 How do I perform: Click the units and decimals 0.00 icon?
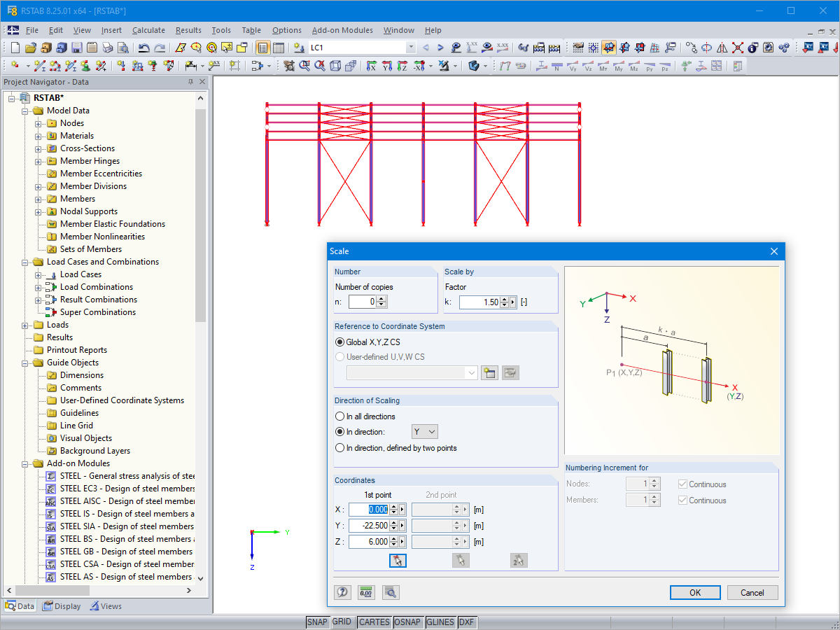366,592
